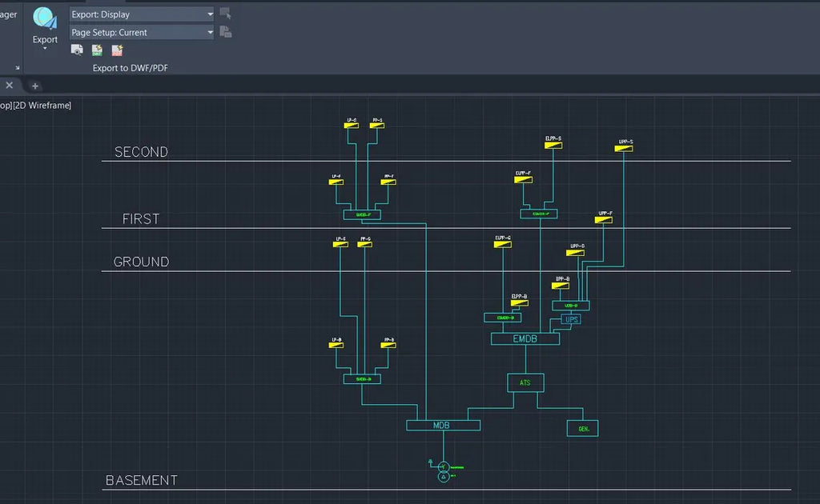Image resolution: width=820 pixels, height=504 pixels.
Task: Select the LP-S yellow panel symbol
Action: click(352, 126)
